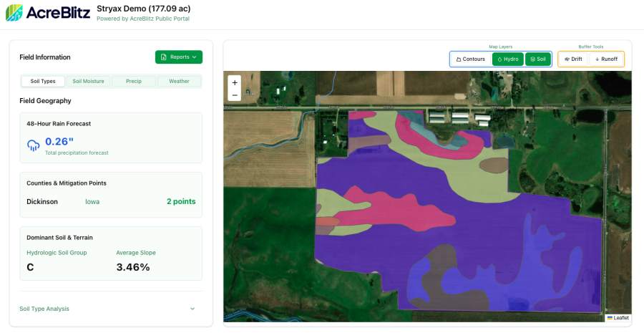Zoom out on the map
The image size is (644, 333).
tap(235, 95)
